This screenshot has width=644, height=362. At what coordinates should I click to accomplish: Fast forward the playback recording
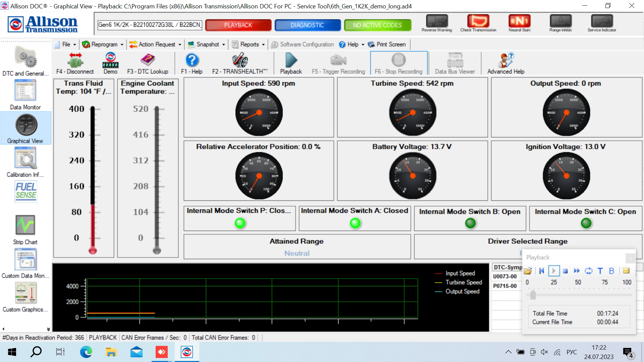coord(577,271)
